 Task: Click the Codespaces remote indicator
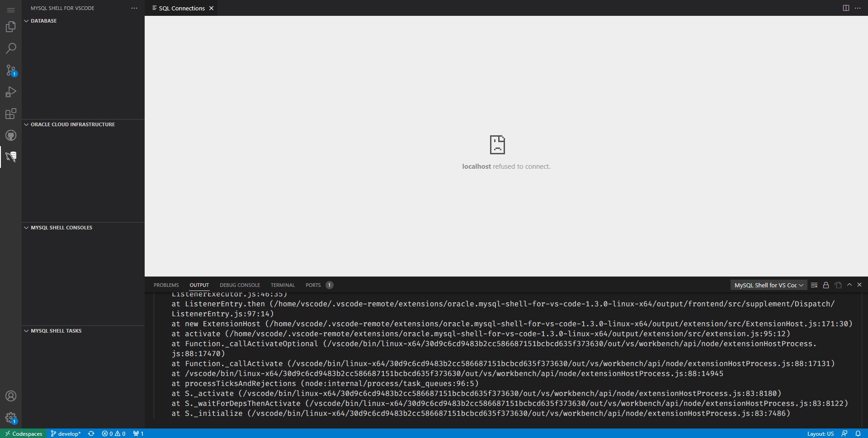pos(24,433)
